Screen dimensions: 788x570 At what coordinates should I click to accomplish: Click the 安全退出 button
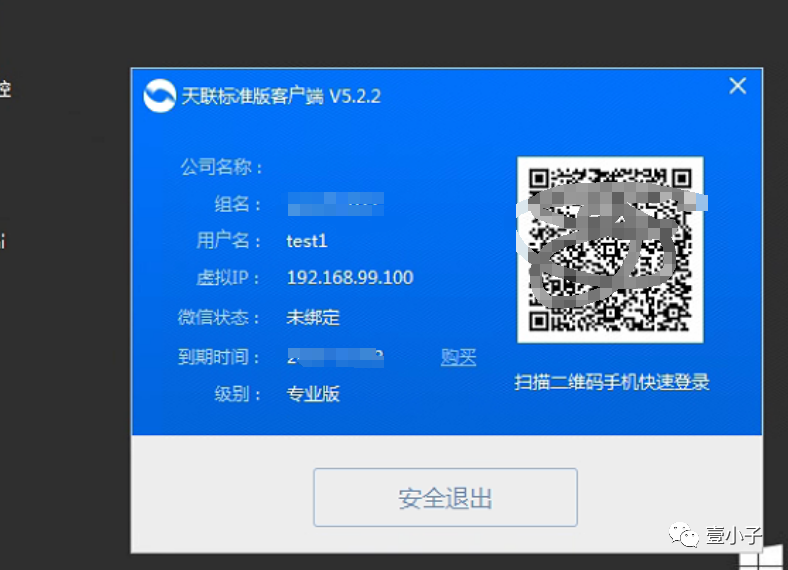point(445,497)
